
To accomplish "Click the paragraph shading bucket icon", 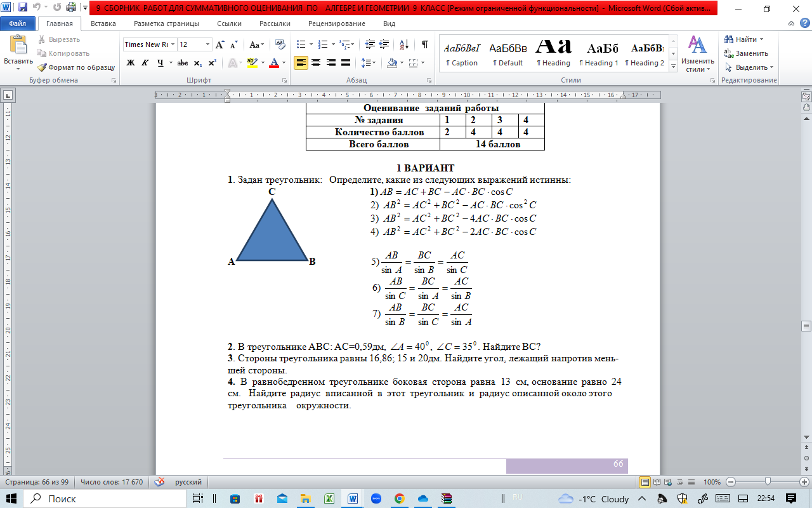I will (391, 63).
